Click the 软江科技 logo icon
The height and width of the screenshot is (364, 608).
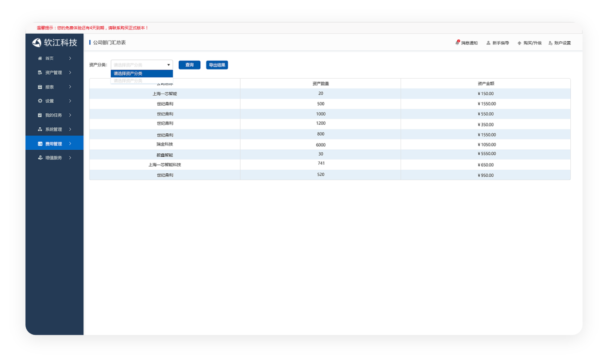click(x=36, y=42)
